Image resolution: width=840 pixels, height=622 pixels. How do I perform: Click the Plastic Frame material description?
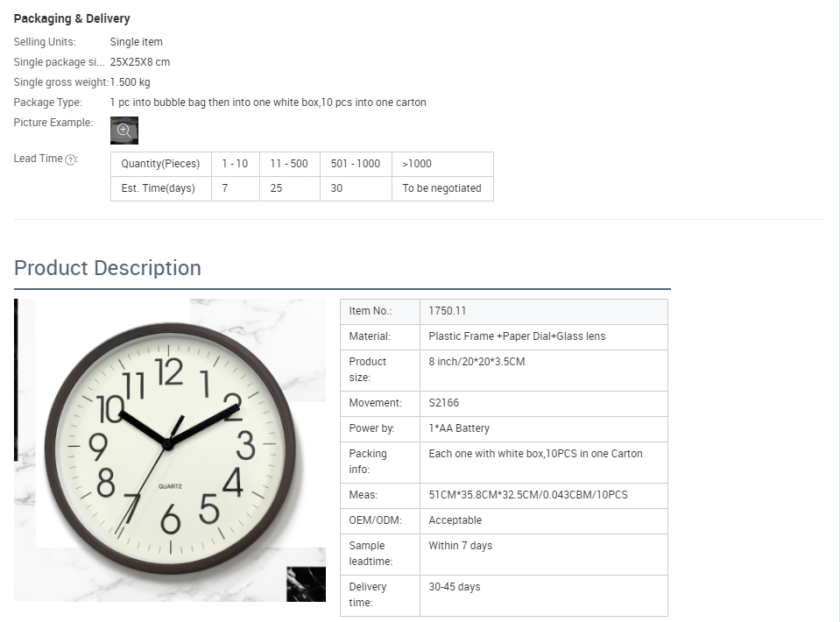[x=517, y=336]
